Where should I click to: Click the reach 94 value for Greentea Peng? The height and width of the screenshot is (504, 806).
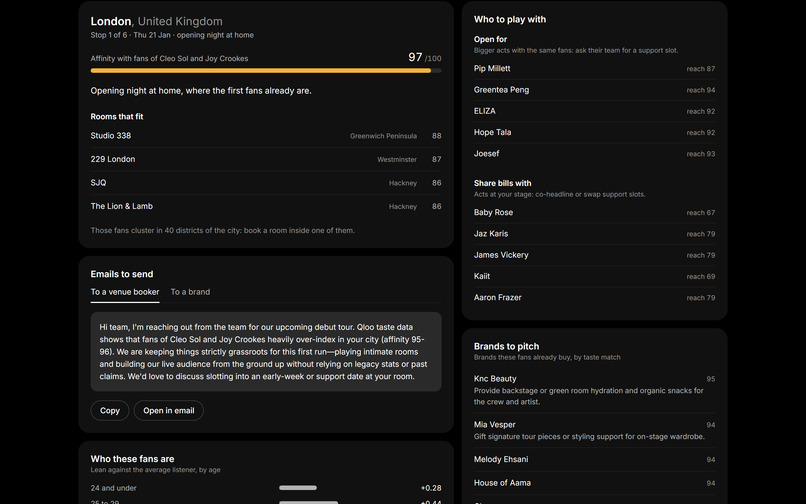click(701, 90)
